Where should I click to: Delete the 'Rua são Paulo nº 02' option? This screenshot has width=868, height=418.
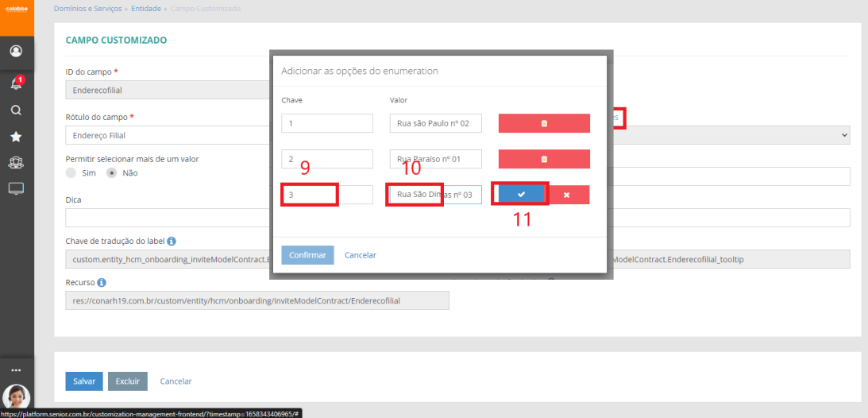pos(544,123)
